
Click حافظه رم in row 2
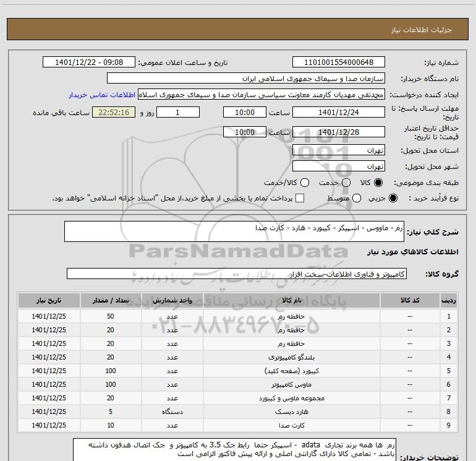click(291, 330)
